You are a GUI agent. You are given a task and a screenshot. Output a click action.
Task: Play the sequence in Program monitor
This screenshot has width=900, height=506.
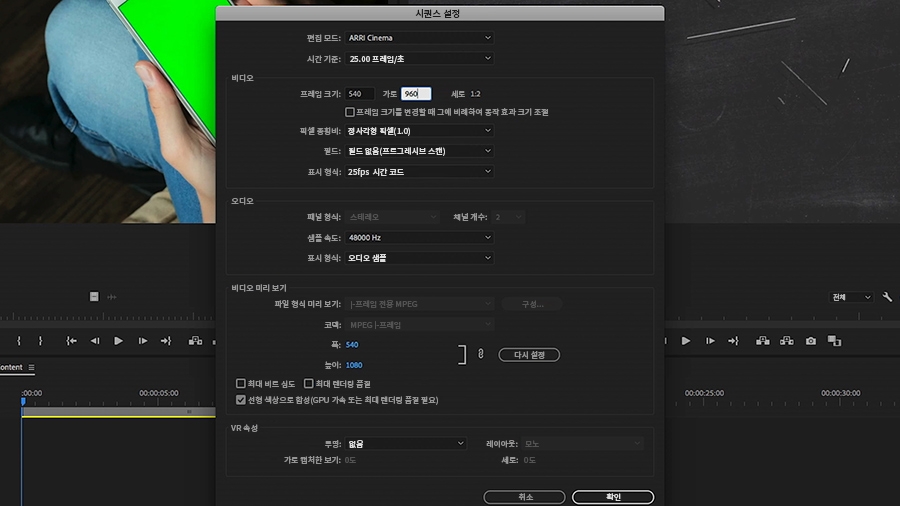pos(686,341)
